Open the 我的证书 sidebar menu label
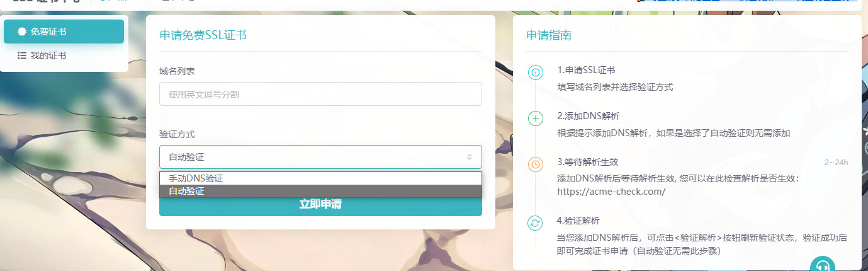 point(48,55)
